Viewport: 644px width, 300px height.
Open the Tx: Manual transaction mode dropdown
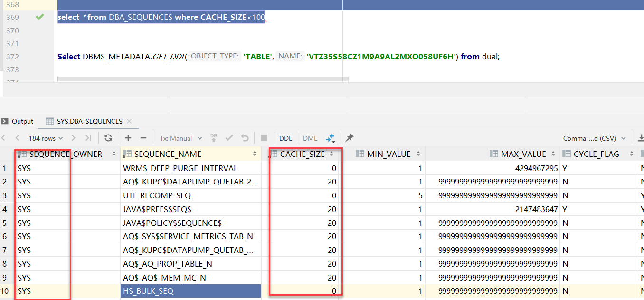click(x=181, y=138)
